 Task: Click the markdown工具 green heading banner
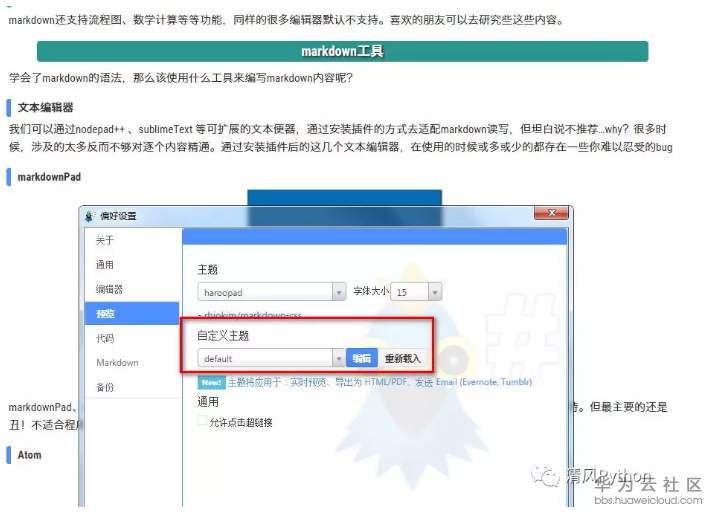coord(342,51)
